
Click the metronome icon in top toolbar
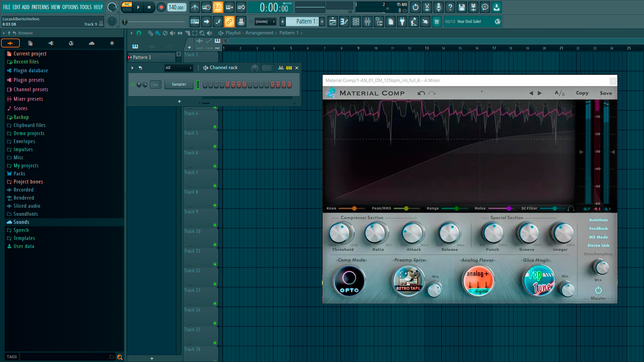(x=195, y=7)
